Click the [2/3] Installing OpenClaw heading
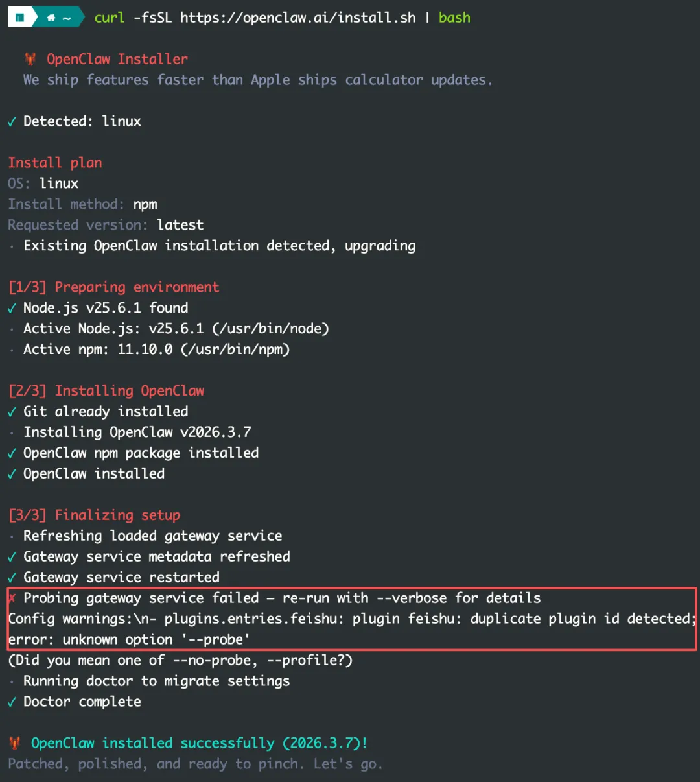 pyautogui.click(x=106, y=391)
